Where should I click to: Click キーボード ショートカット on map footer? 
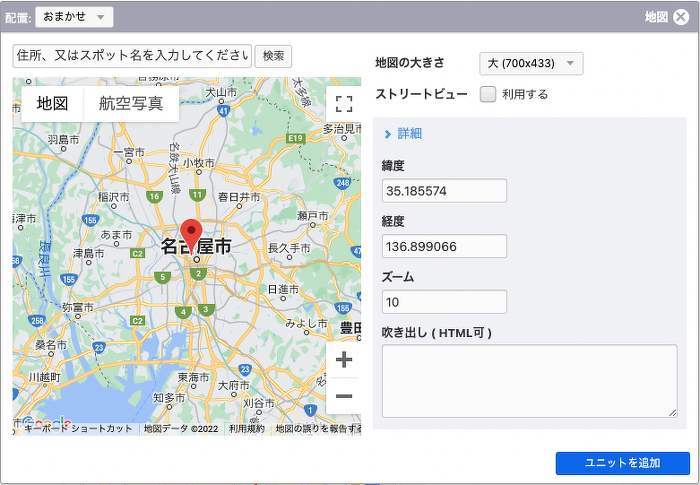pos(78,429)
